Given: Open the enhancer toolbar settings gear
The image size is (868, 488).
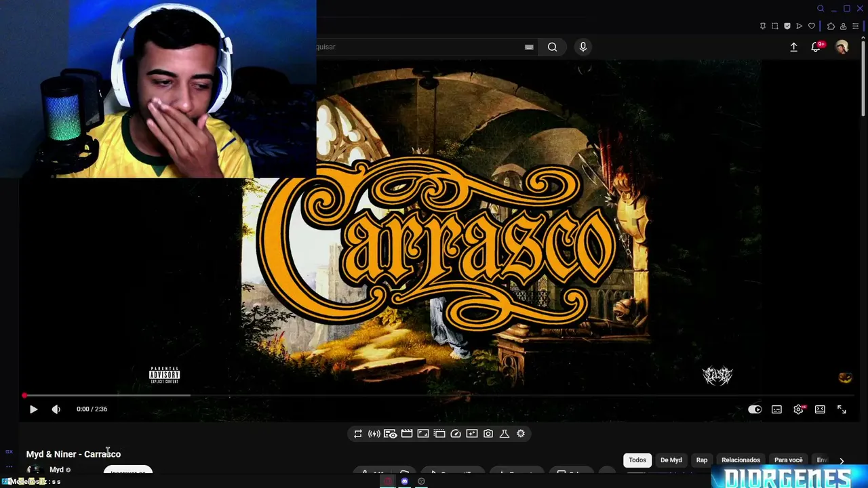Looking at the screenshot, I should click(x=521, y=434).
